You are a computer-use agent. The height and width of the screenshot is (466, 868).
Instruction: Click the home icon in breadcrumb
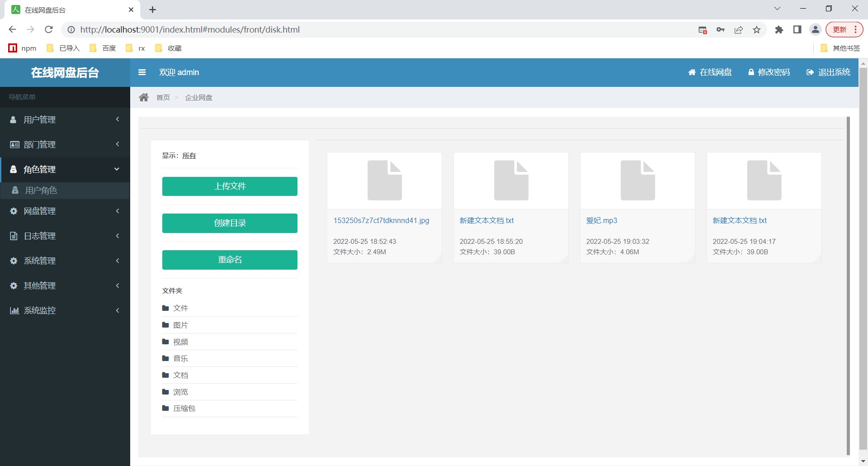click(x=144, y=97)
